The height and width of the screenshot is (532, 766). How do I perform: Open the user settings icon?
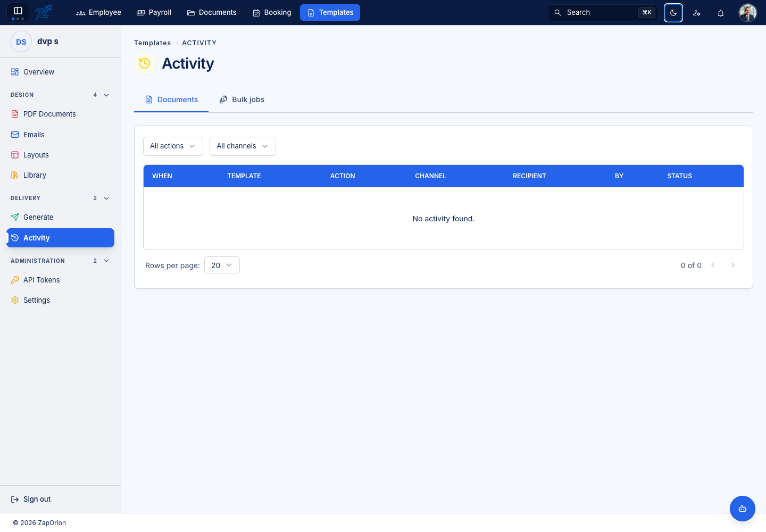(697, 13)
